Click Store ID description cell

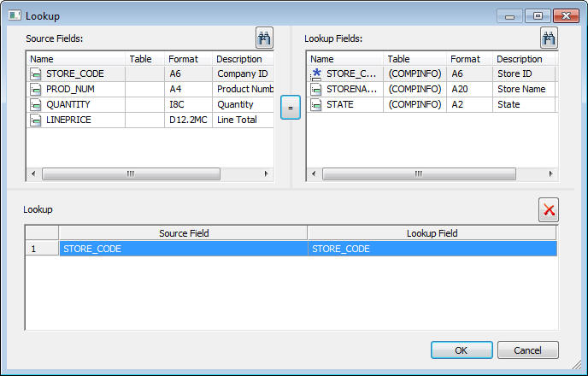[x=524, y=73]
